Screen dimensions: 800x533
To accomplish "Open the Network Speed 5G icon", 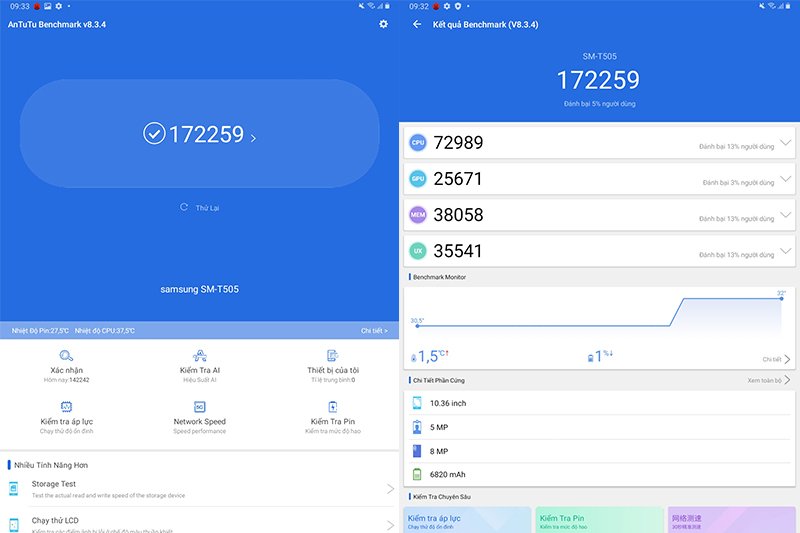I will pos(199,407).
